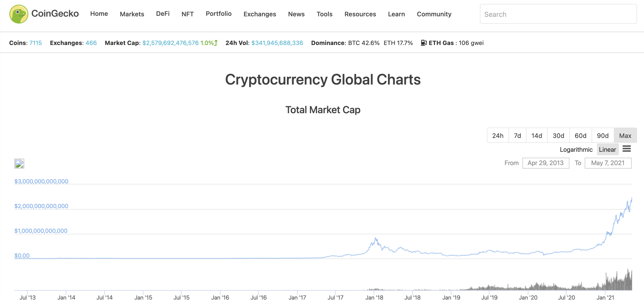Expand the Resources navigation menu
Image resolution: width=644 pixels, height=306 pixels.
click(x=360, y=14)
